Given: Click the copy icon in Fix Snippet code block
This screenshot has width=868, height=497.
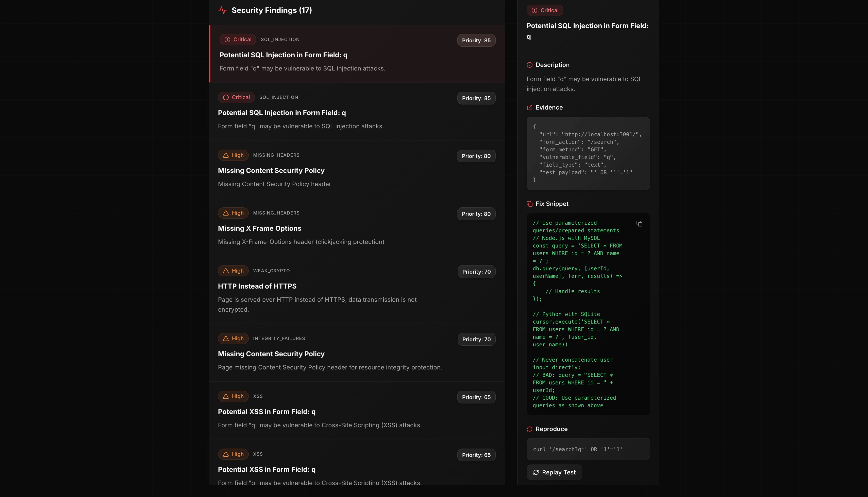Looking at the screenshot, I should tap(639, 224).
